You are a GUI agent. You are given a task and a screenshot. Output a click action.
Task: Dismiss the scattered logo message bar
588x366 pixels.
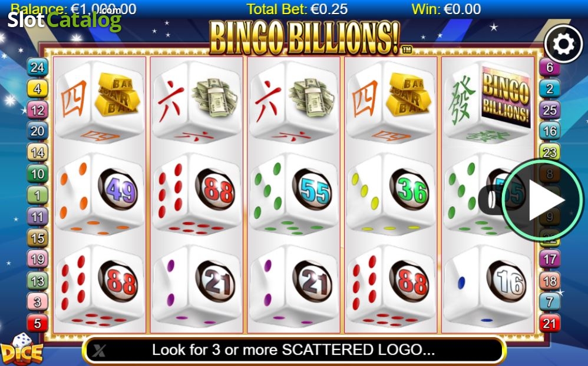100,351
